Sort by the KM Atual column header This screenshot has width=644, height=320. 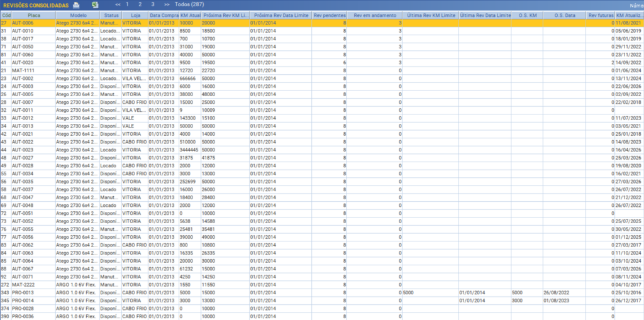(190, 15)
